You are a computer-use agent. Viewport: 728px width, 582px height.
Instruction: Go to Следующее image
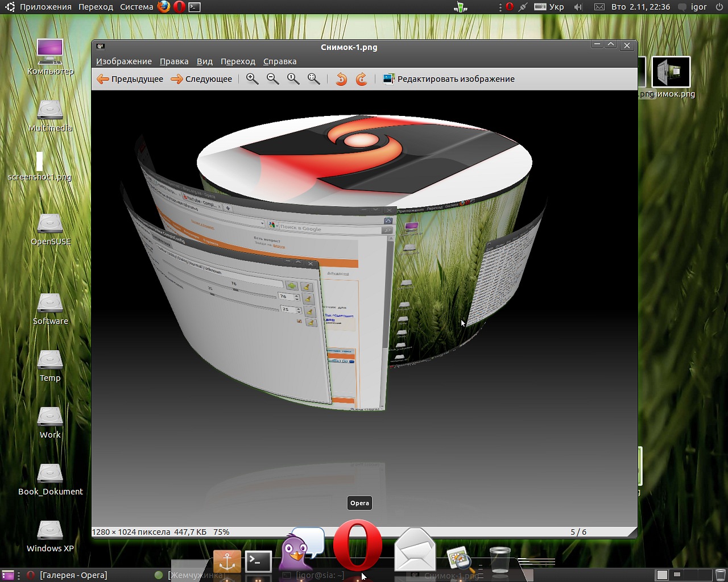coord(202,79)
